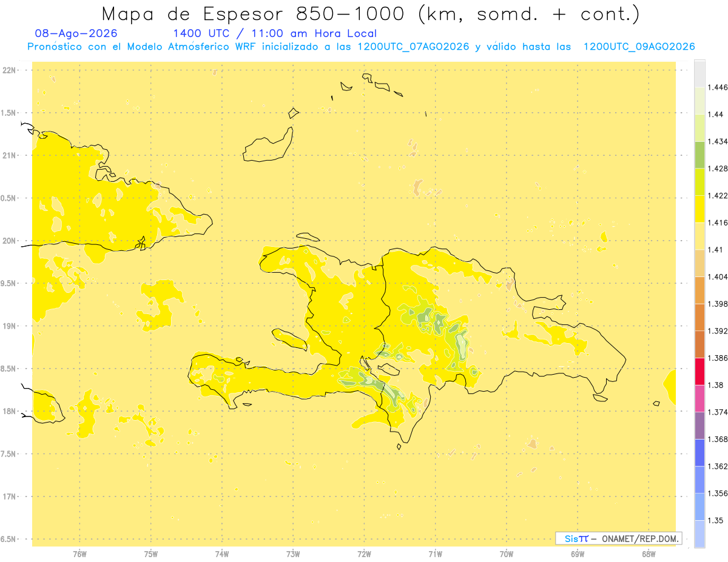The image size is (728, 562).
Task: Click the longitude label '69W'
Action: pyautogui.click(x=577, y=554)
